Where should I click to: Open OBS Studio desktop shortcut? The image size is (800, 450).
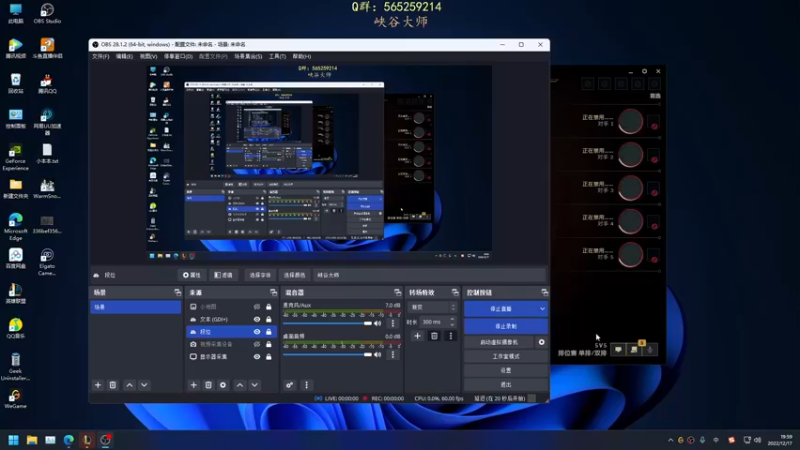47,13
